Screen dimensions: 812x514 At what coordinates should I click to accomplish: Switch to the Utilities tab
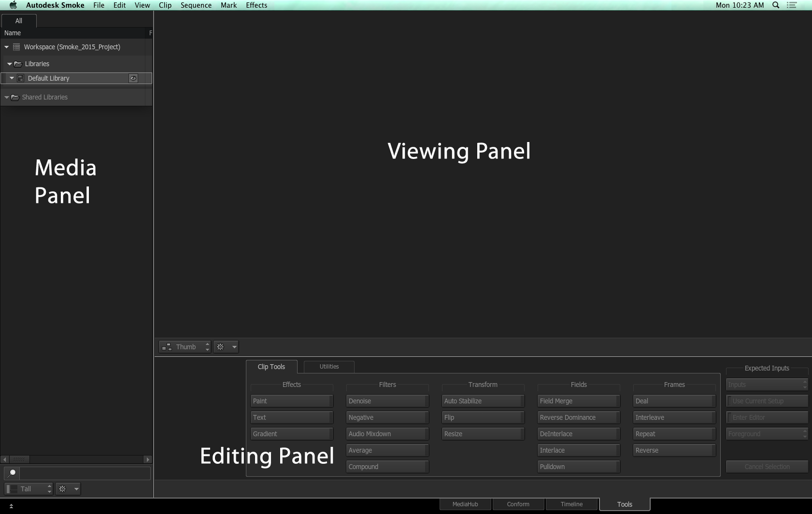point(329,367)
